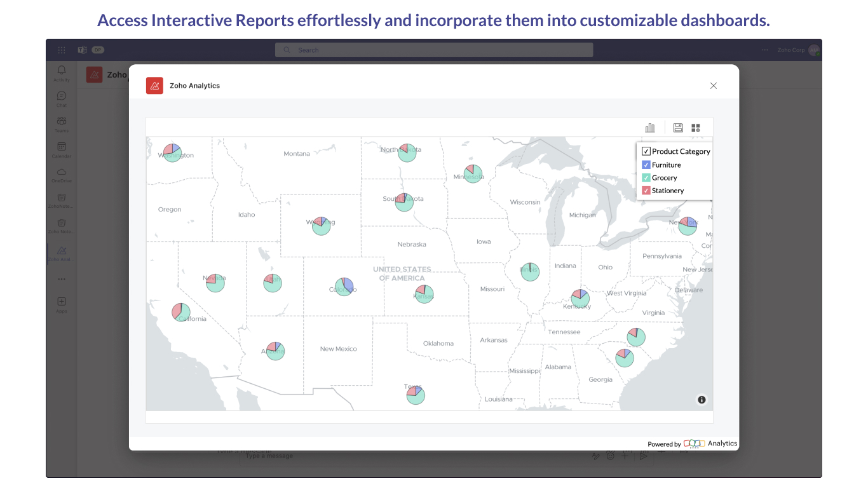Open Calendar in the Teams sidebar

(62, 149)
